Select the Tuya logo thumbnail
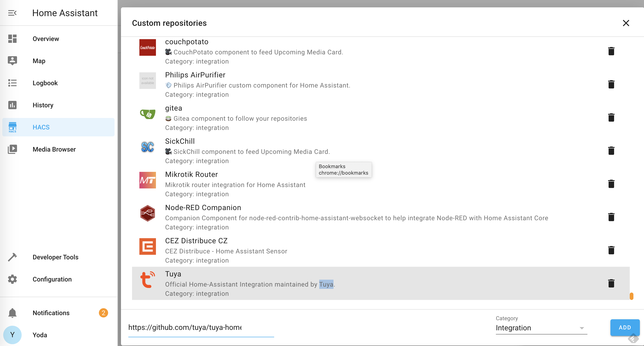This screenshot has height=346, width=644. [147, 280]
